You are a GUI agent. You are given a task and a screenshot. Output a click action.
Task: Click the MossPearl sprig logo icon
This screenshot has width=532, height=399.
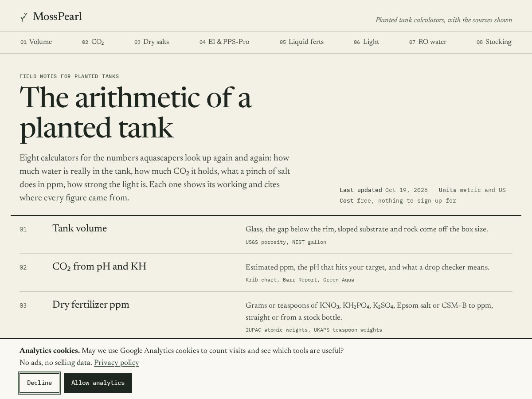24,17
